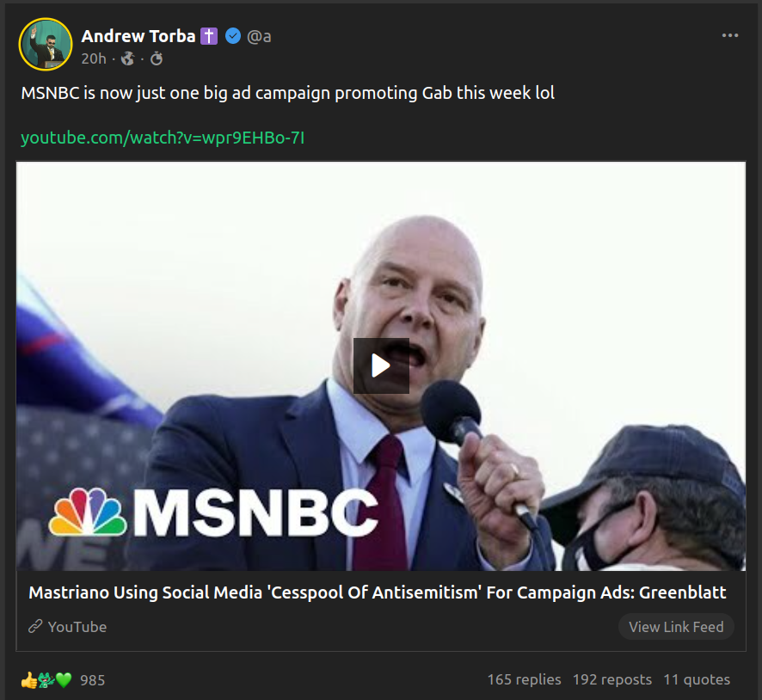
Task: Click the 20h post timestamp
Action: (93, 58)
